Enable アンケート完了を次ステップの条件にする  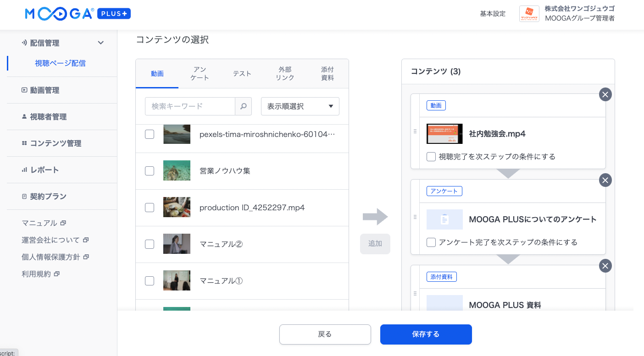[x=431, y=242]
